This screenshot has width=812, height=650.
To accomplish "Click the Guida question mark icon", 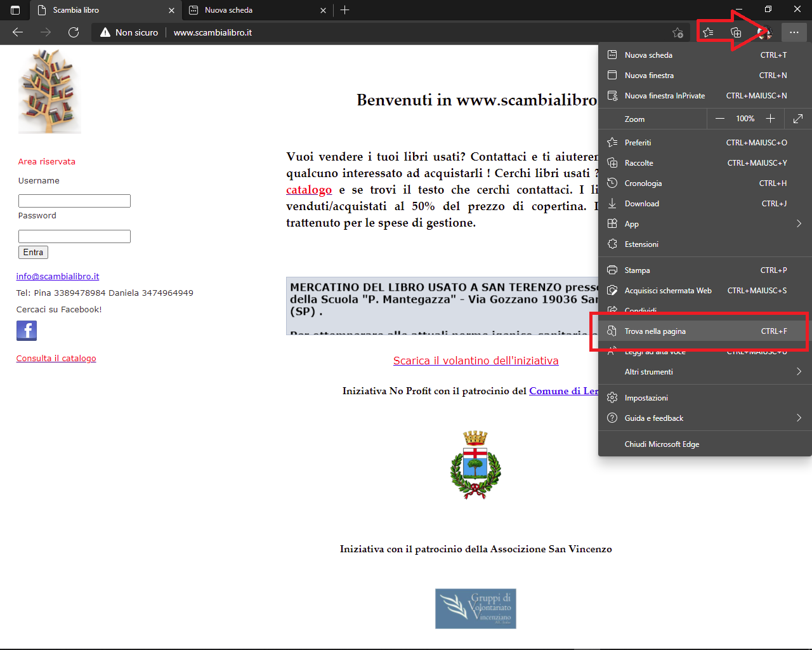I will [x=612, y=418].
